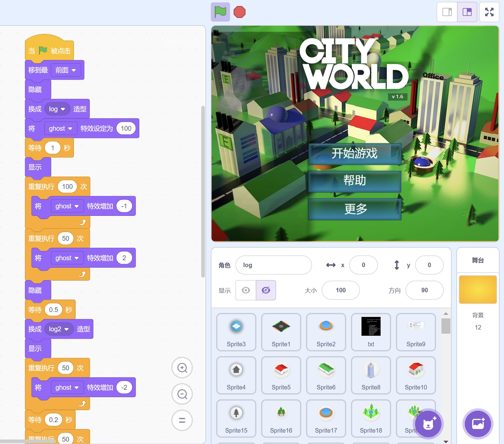Screen dimensions: 504x444
Task: Click the sprite name field containing log
Action: pyautogui.click(x=273, y=265)
